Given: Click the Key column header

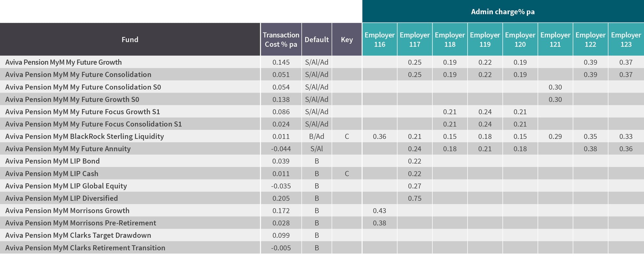Looking at the screenshot, I should 347,40.
